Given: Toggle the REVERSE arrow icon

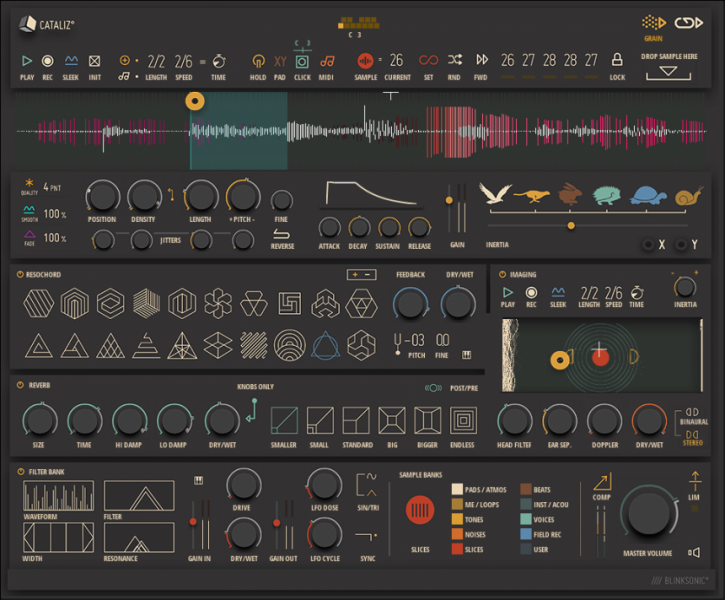Looking at the screenshot, I should 282,233.
